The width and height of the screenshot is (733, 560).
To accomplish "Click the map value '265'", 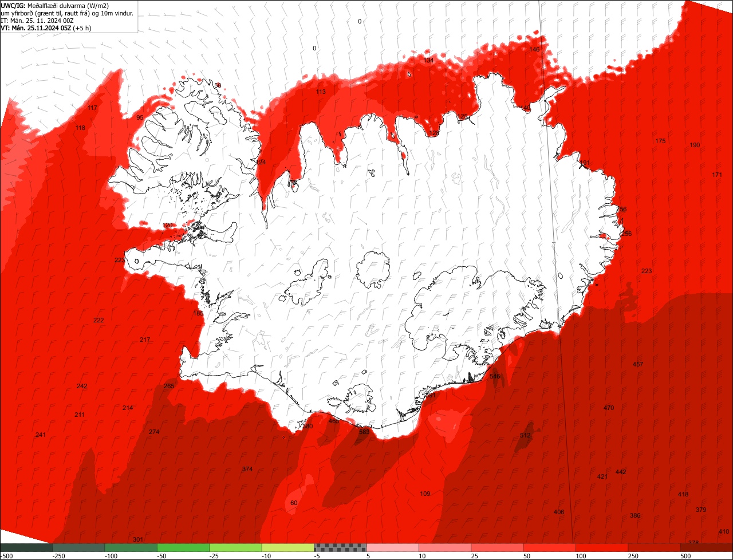I will (169, 386).
